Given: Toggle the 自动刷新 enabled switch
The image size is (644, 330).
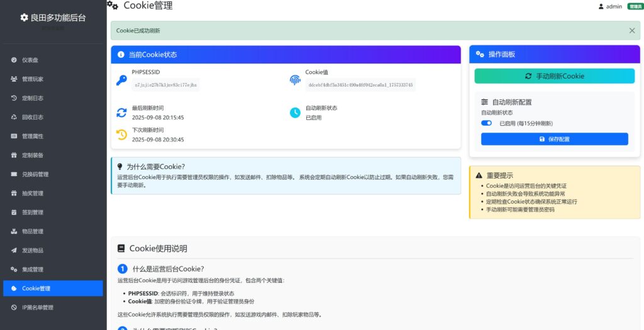Looking at the screenshot, I should click(486, 123).
